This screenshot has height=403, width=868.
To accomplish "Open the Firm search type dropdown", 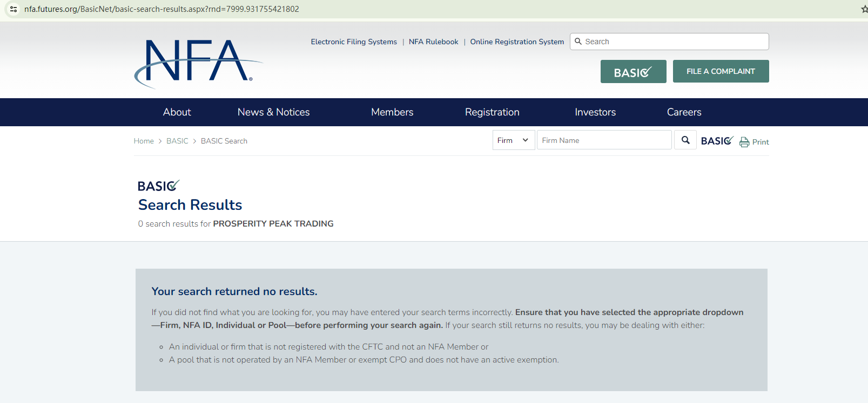I will (514, 140).
